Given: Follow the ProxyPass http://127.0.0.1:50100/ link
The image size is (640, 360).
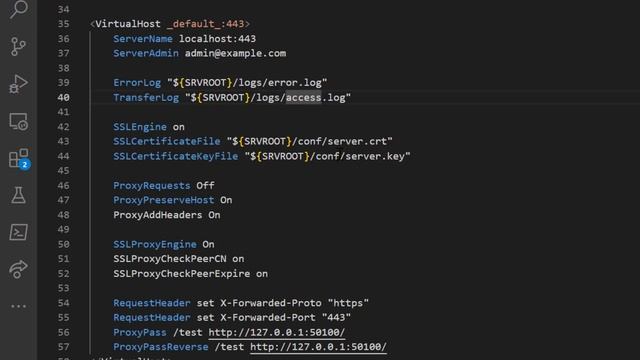Looking at the screenshot, I should click(277, 332).
